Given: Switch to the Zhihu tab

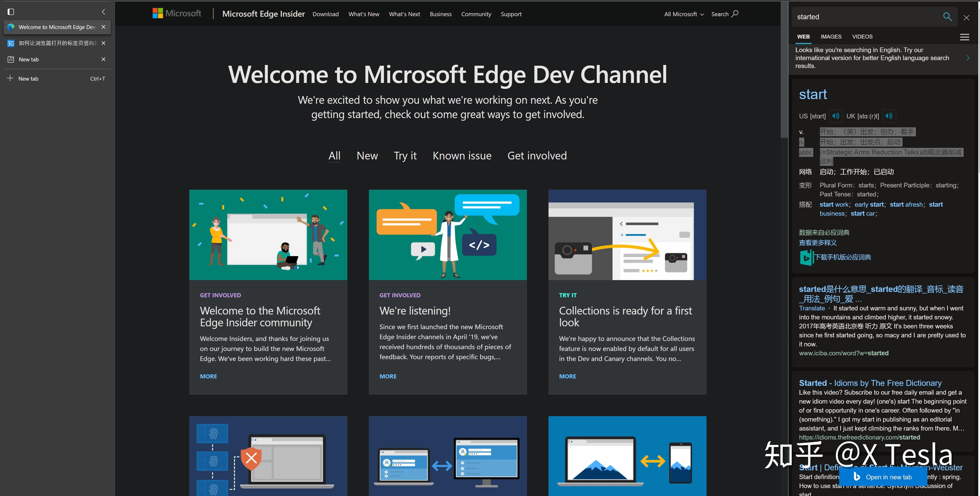Looking at the screenshot, I should click(x=57, y=43).
